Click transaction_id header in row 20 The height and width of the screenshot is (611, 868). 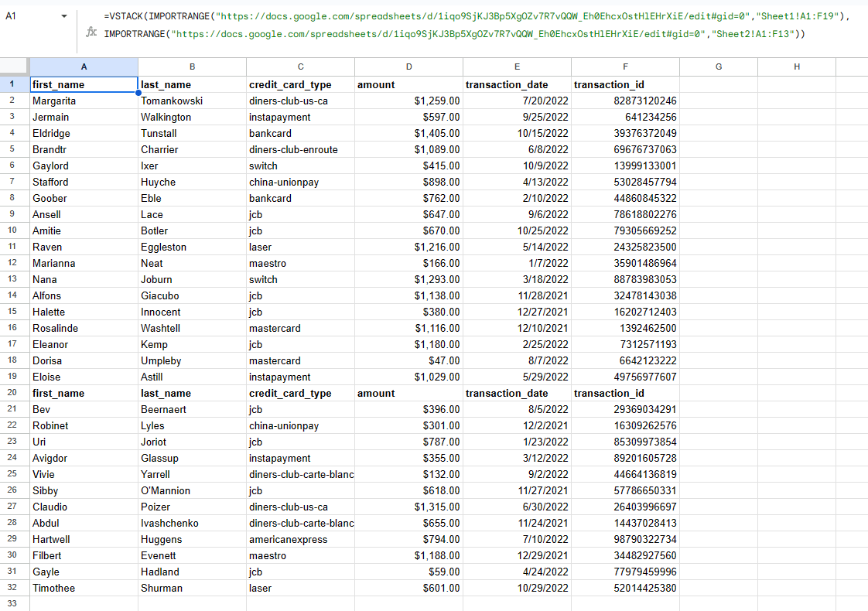coord(626,393)
